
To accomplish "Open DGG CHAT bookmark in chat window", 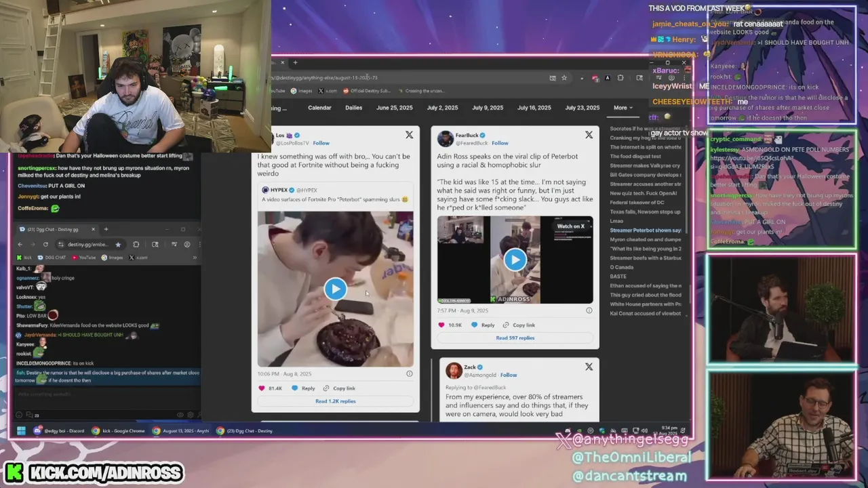I will point(52,258).
